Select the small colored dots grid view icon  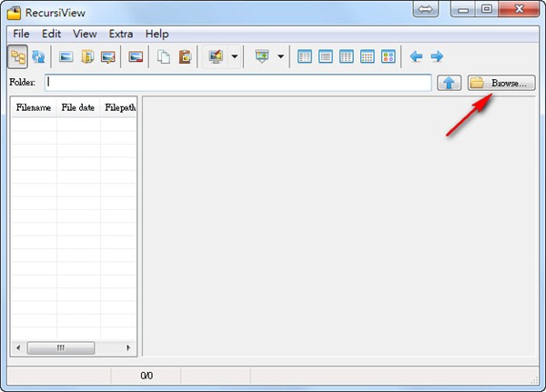point(368,56)
